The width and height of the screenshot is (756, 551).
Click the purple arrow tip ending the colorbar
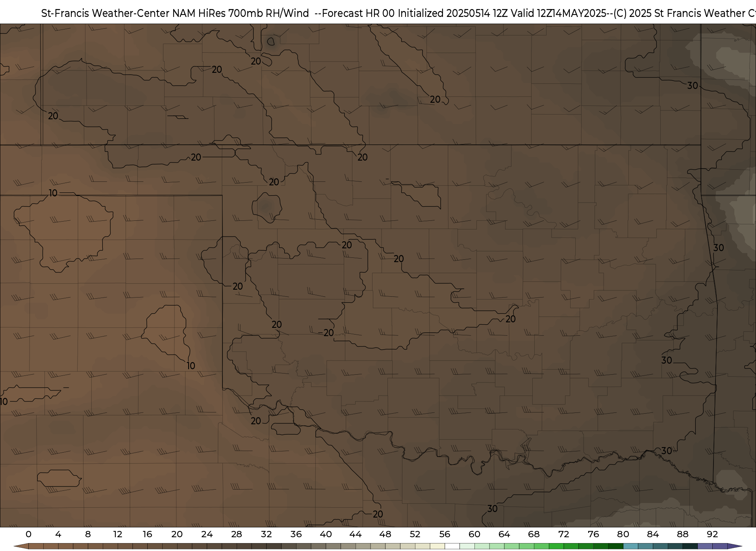pyautogui.click(x=734, y=547)
